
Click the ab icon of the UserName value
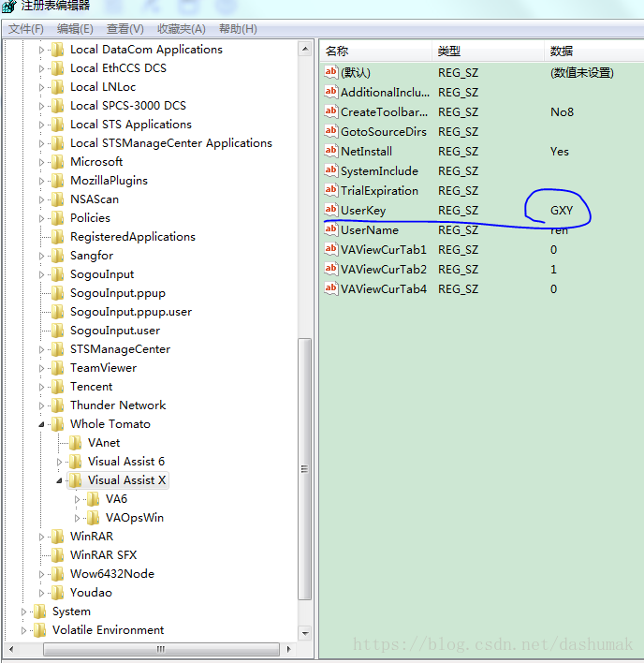[x=331, y=229]
